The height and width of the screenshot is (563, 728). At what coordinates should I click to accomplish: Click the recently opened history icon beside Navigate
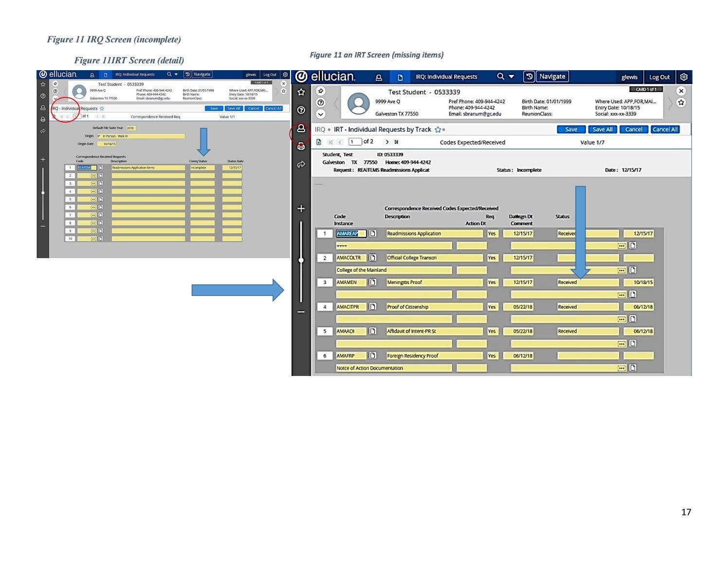pos(530,76)
